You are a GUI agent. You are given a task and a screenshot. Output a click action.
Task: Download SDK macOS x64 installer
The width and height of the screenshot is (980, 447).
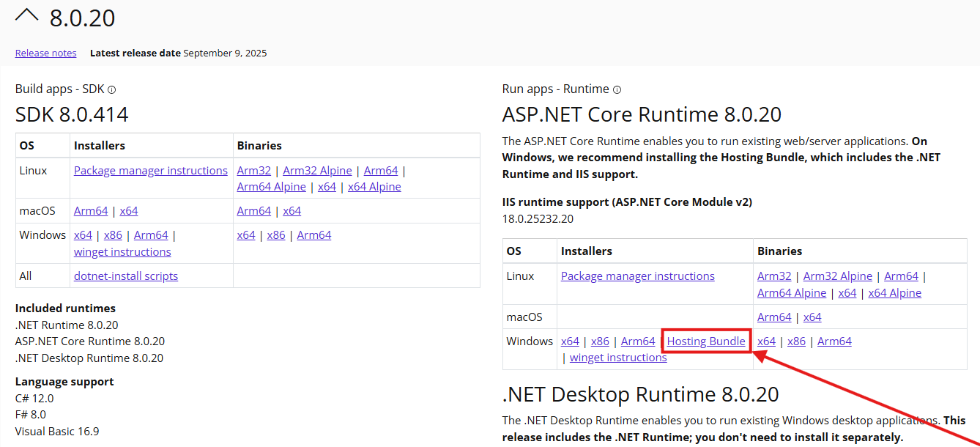pyautogui.click(x=129, y=210)
